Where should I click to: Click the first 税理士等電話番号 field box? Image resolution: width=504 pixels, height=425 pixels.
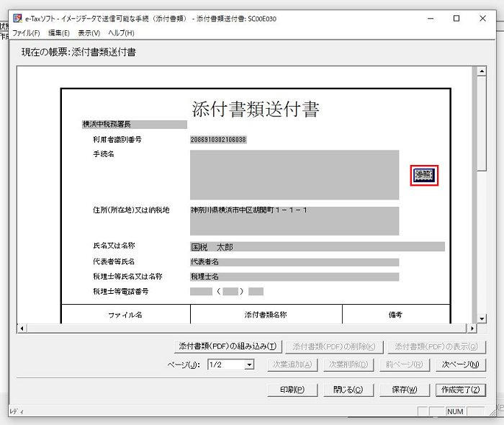pyautogui.click(x=201, y=292)
